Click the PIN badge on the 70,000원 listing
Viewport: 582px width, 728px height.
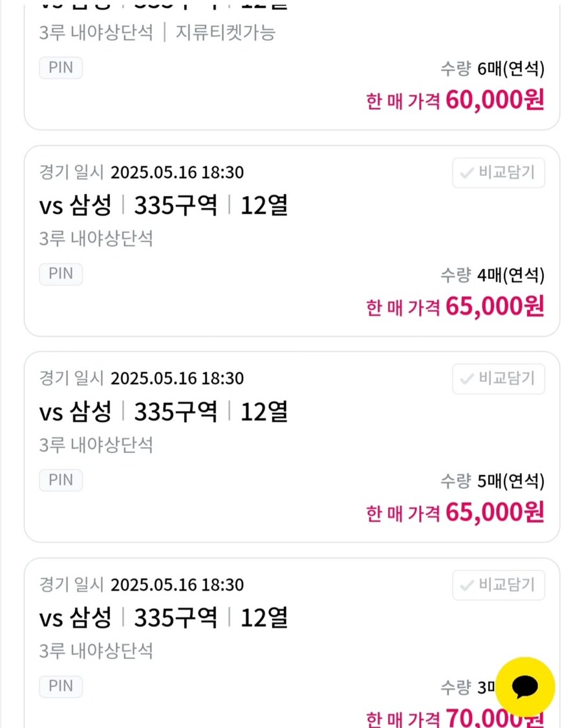tap(61, 686)
